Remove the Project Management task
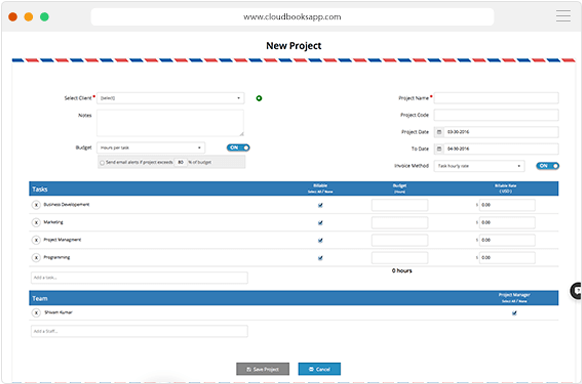Viewport: 582px width, 384px height. coord(36,240)
